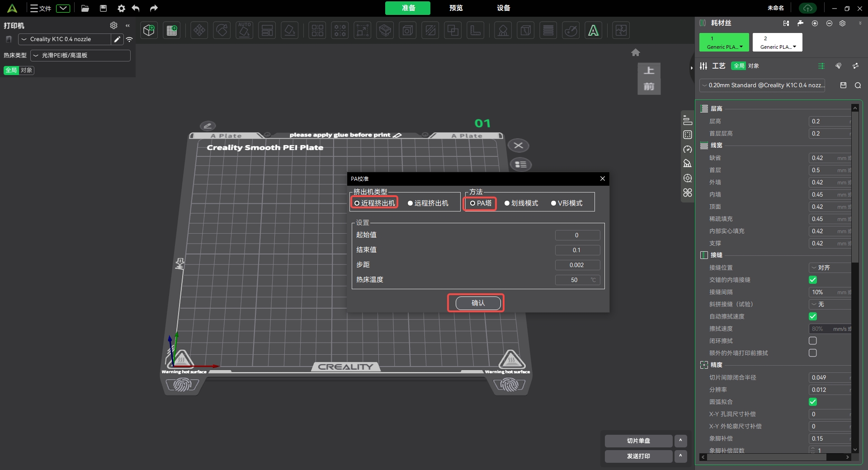The width and height of the screenshot is (868, 470).
Task: Click the Add Model cube icon
Action: (x=149, y=30)
